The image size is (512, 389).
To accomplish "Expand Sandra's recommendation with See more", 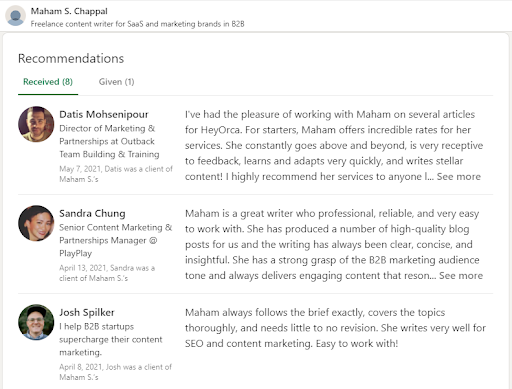I will (x=461, y=276).
